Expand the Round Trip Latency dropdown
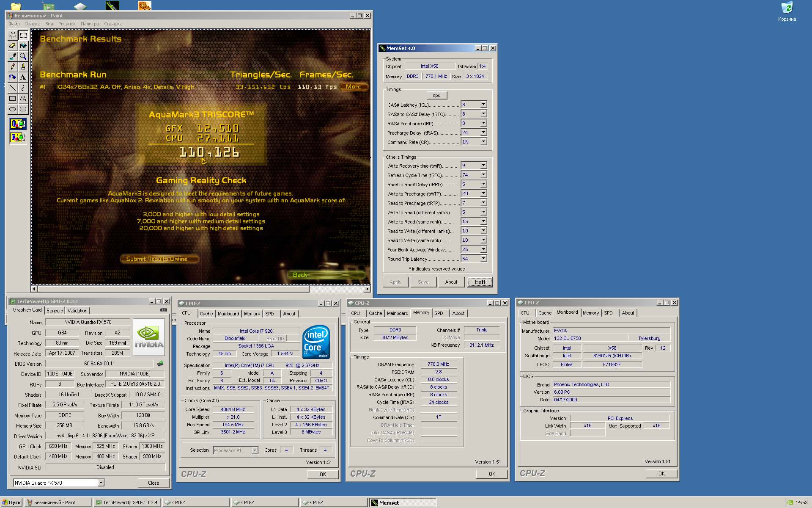The height and width of the screenshot is (508, 812). (x=484, y=259)
